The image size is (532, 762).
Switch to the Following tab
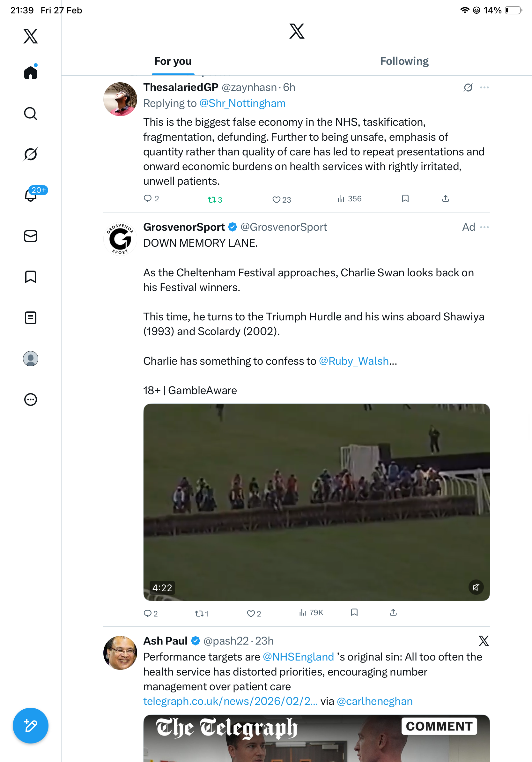pyautogui.click(x=404, y=61)
